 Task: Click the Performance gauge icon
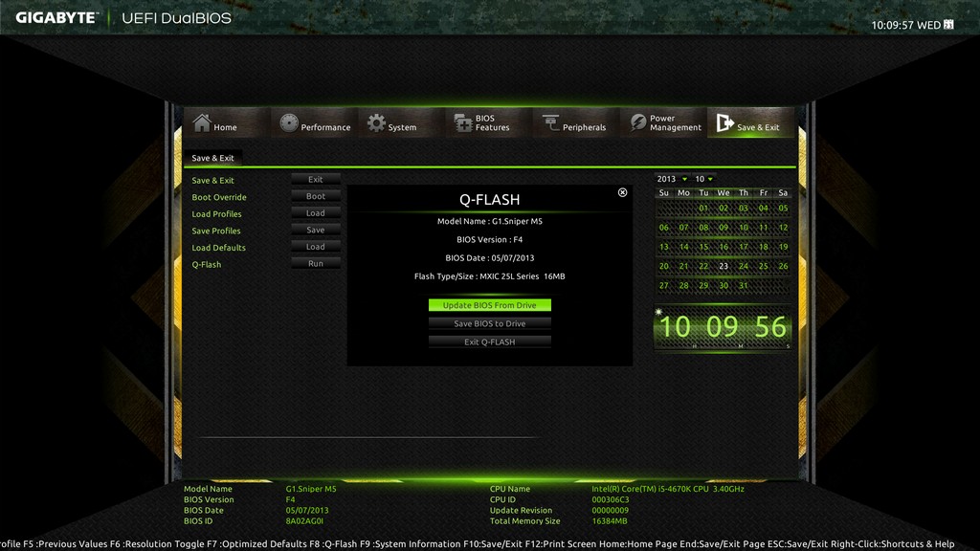point(289,122)
